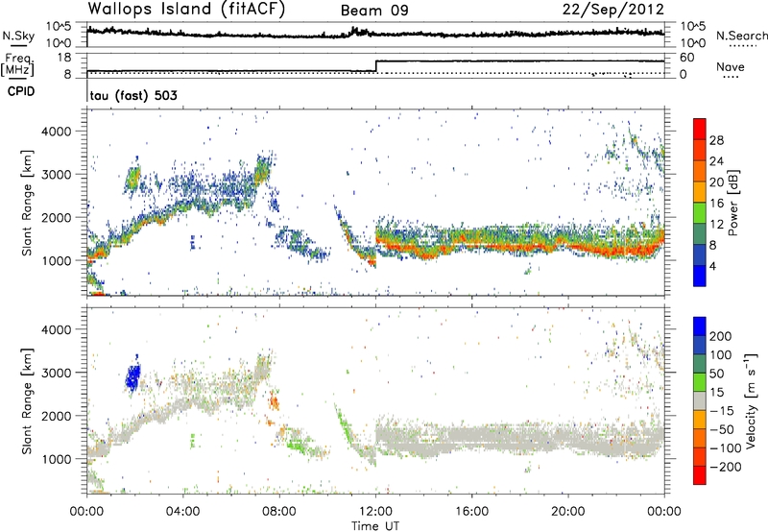The height and width of the screenshot is (532, 768).
Task: Click the '20:00' time tick label
Action: (x=568, y=512)
